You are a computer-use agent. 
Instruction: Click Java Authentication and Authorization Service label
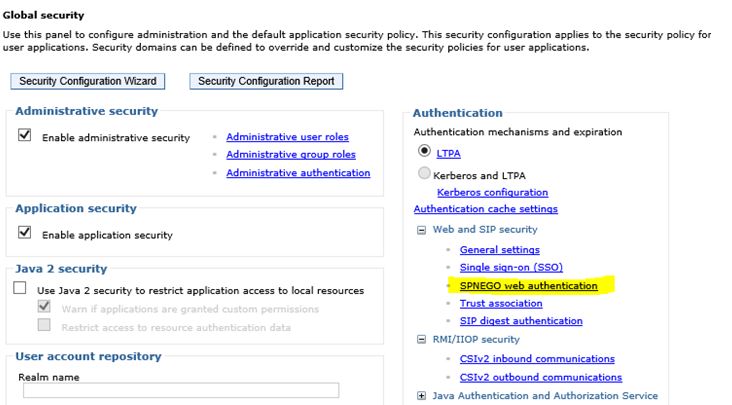pos(545,396)
